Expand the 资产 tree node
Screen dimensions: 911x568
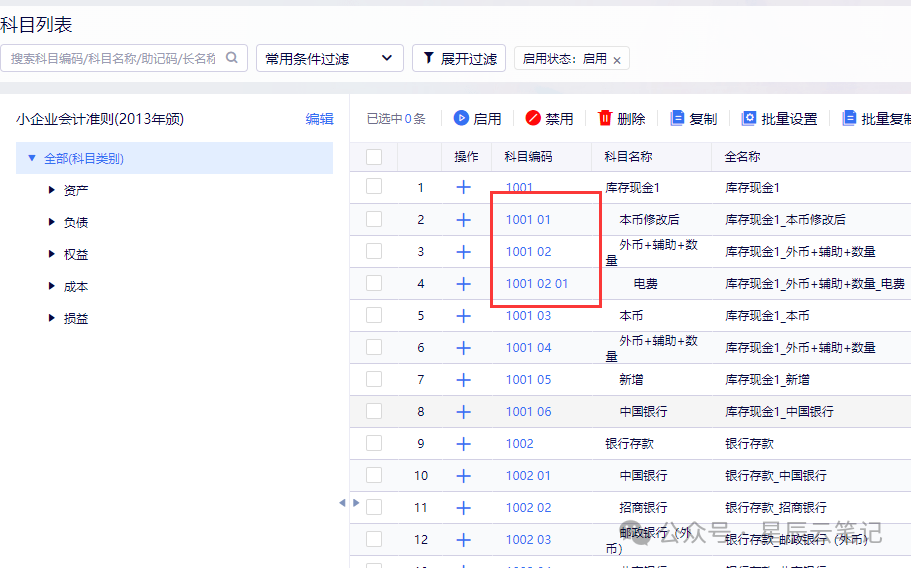tap(51, 190)
